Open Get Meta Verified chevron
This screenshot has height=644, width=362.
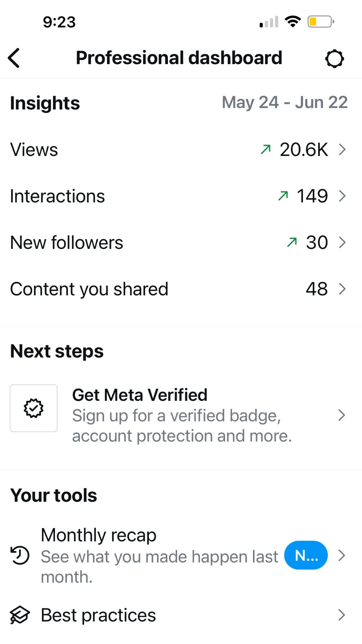pos(342,415)
